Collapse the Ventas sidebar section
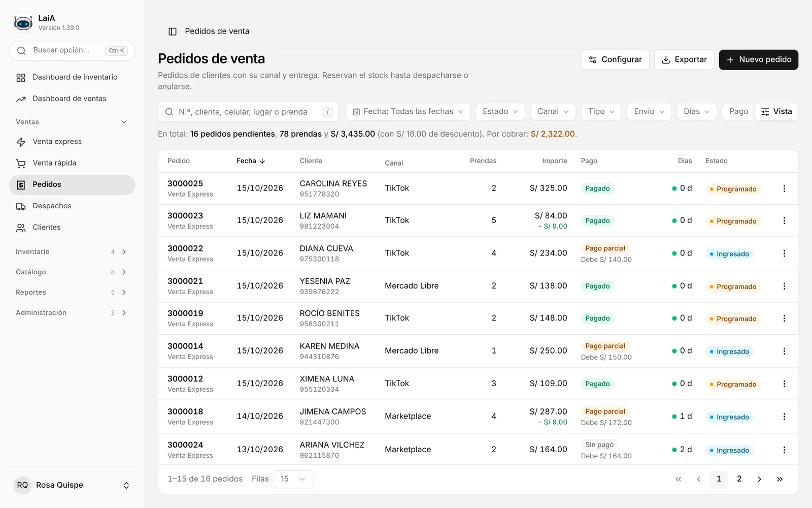Image resolution: width=812 pixels, height=508 pixels. click(x=72, y=122)
